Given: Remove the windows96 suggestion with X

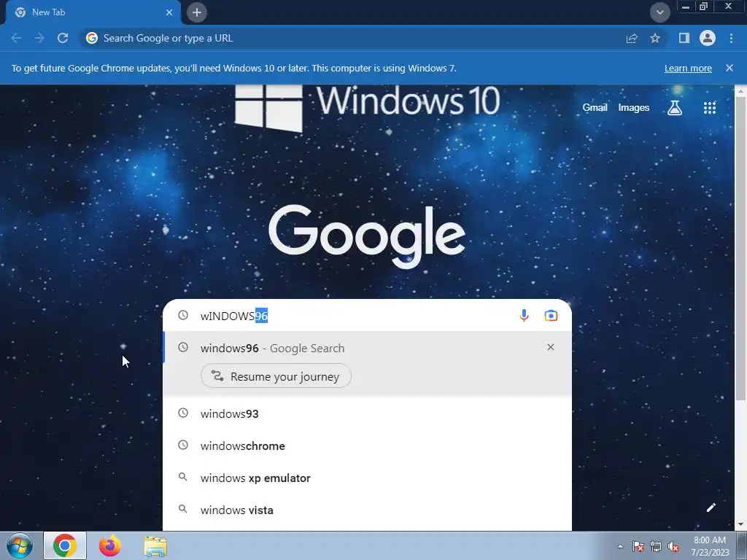Looking at the screenshot, I should [551, 347].
